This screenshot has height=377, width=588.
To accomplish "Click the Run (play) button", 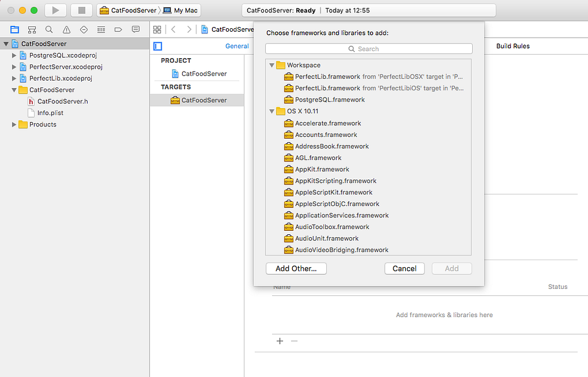I will click(x=55, y=11).
